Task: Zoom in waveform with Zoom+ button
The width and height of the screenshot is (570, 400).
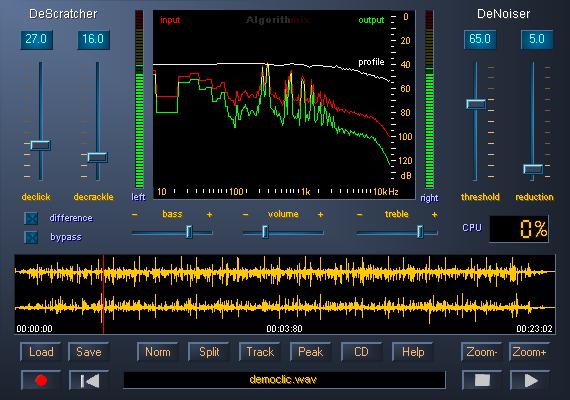Action: pyautogui.click(x=530, y=352)
